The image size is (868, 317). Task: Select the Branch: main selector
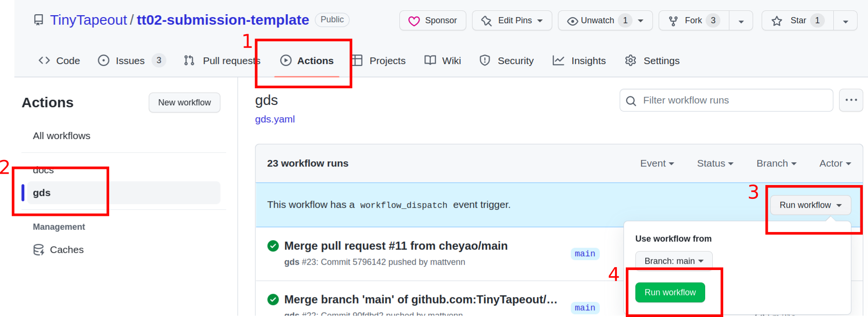(x=674, y=261)
